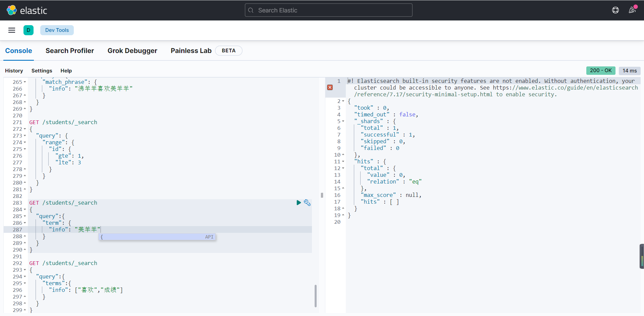
Task: Collapse the hits fold in response line 11
Action: click(x=343, y=161)
